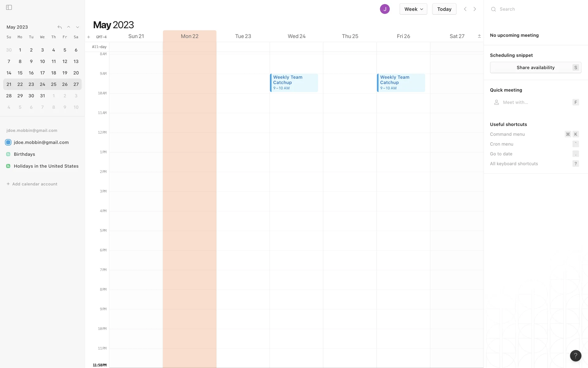Open the help question mark button

point(575,355)
